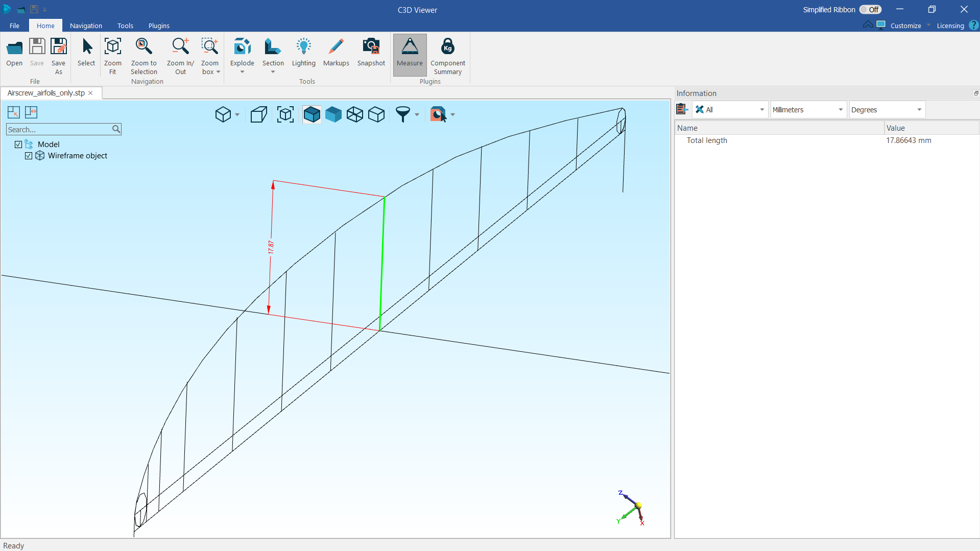This screenshot has width=980, height=551.
Task: Click the Licensing link
Action: click(x=950, y=26)
